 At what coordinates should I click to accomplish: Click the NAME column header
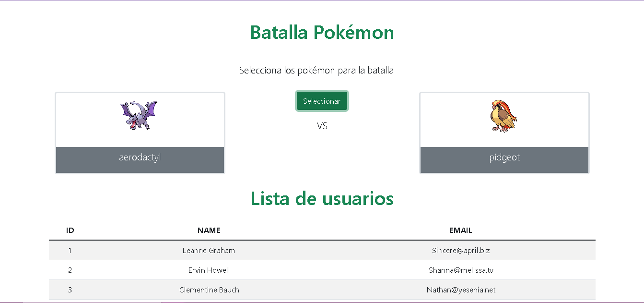[209, 230]
